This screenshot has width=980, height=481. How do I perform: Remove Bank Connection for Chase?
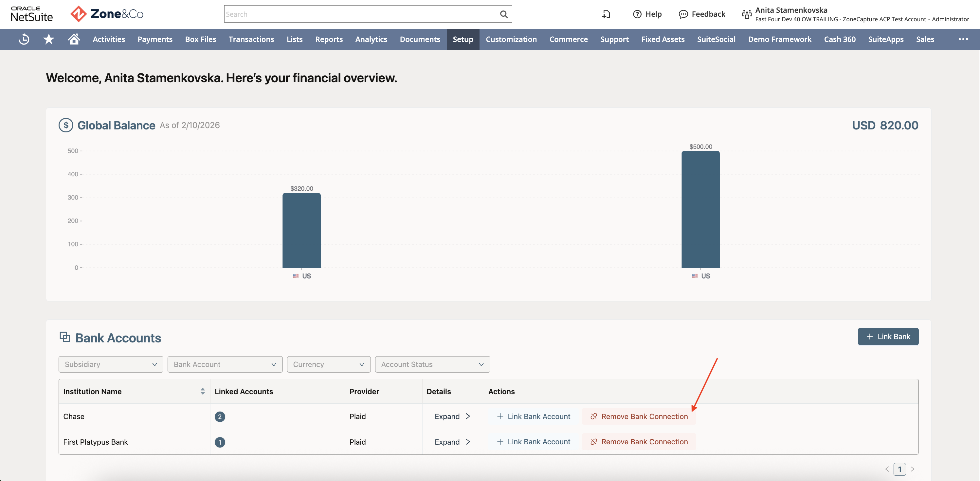[x=639, y=417]
